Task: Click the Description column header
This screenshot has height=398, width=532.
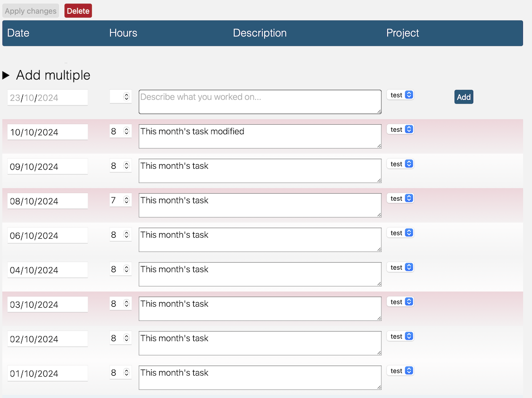Action: (260, 33)
